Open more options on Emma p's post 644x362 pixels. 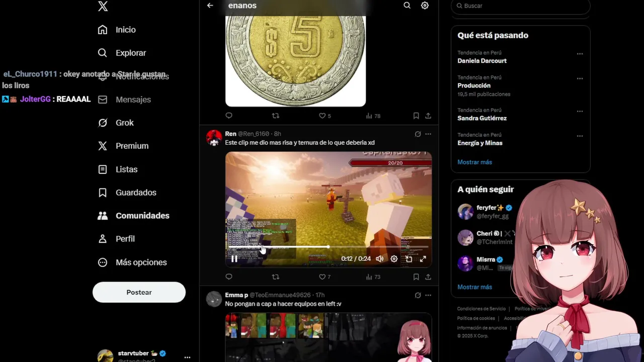coord(428,296)
